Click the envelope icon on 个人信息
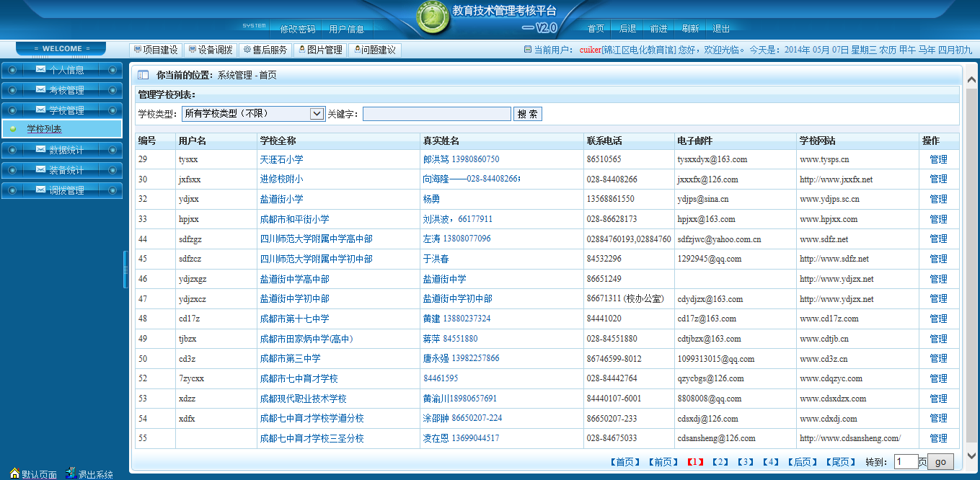Screen dimensions: 980x480 40,70
